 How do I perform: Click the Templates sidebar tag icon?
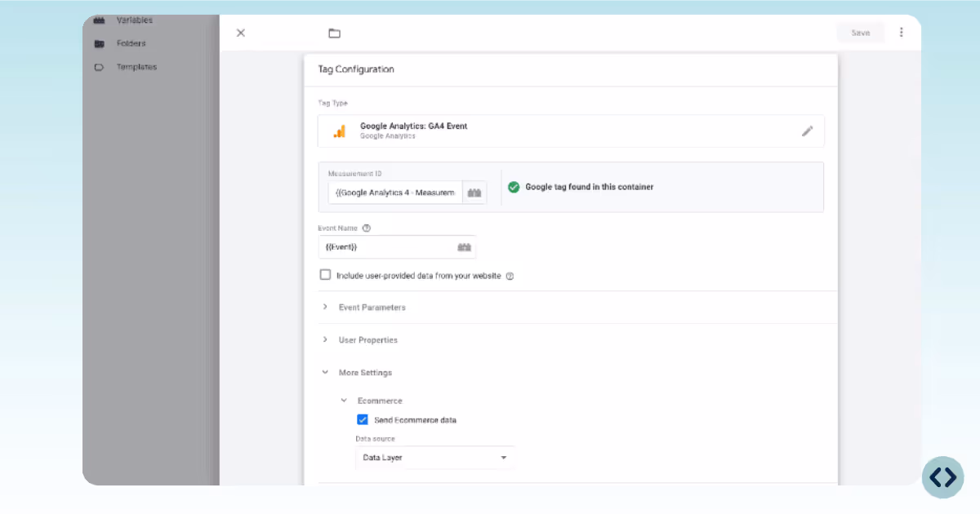[99, 67]
